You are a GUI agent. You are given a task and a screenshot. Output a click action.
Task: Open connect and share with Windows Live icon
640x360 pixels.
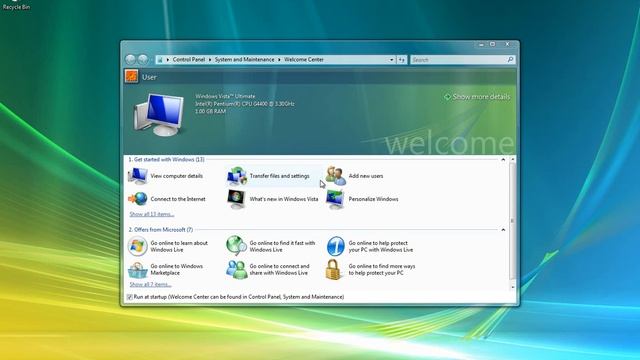click(x=237, y=270)
